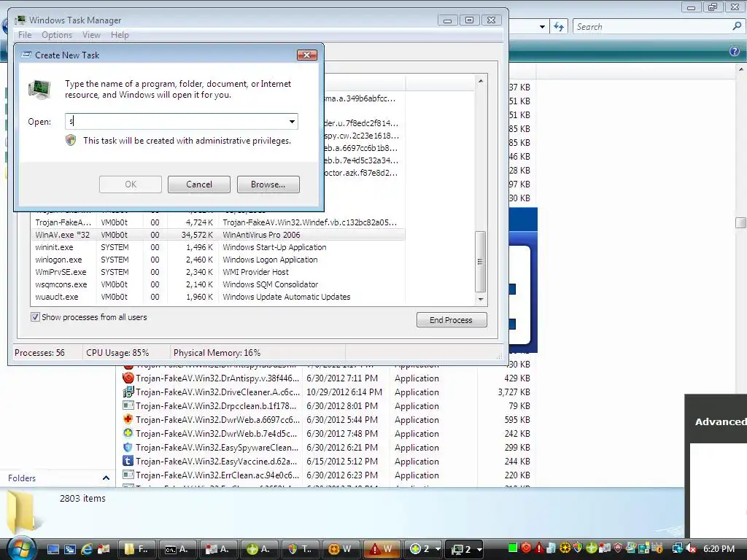Viewport: 747px width, 560px height.
Task: Click the taskbar clock showing 6:20 PM
Action: [719, 548]
